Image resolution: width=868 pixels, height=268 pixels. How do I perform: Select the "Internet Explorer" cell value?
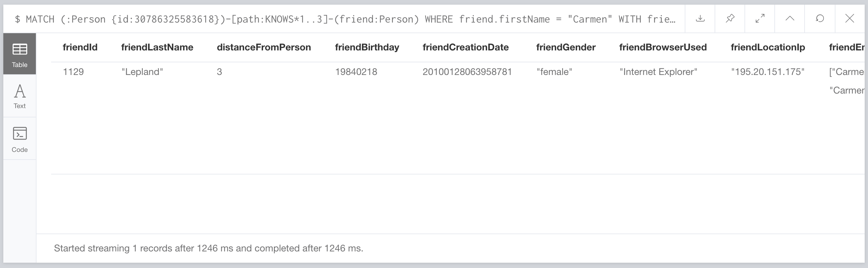point(658,72)
